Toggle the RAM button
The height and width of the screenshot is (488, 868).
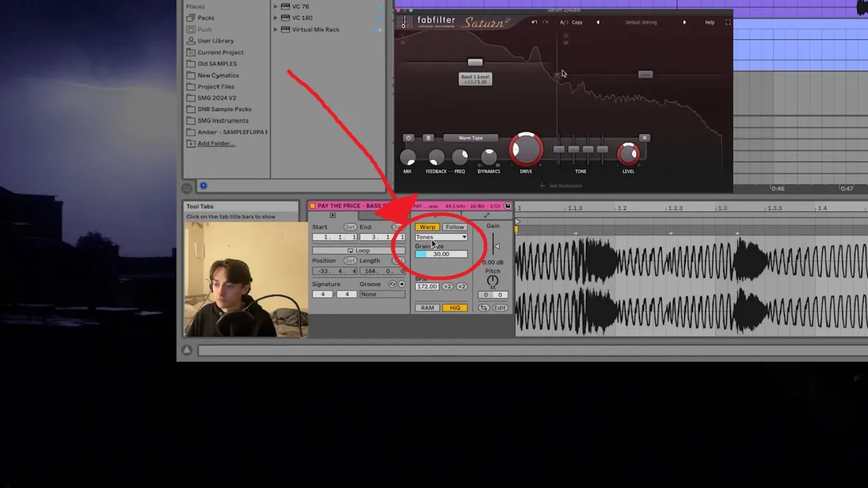[x=427, y=308]
